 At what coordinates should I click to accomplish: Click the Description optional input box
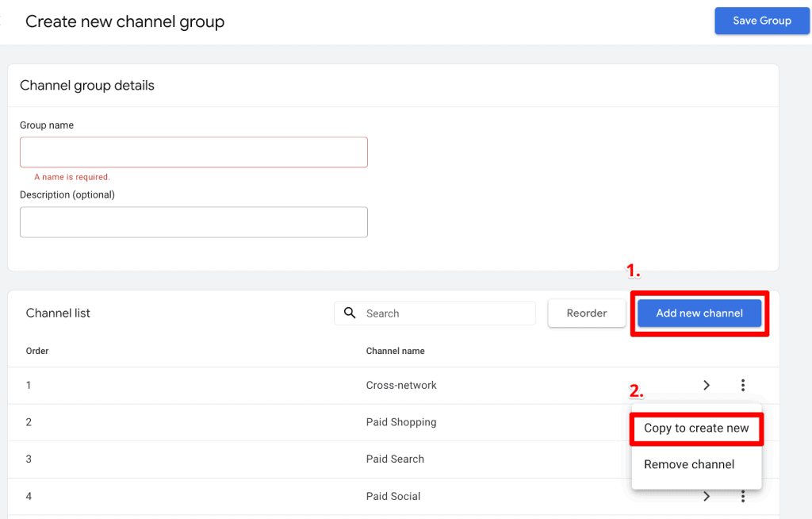[193, 222]
